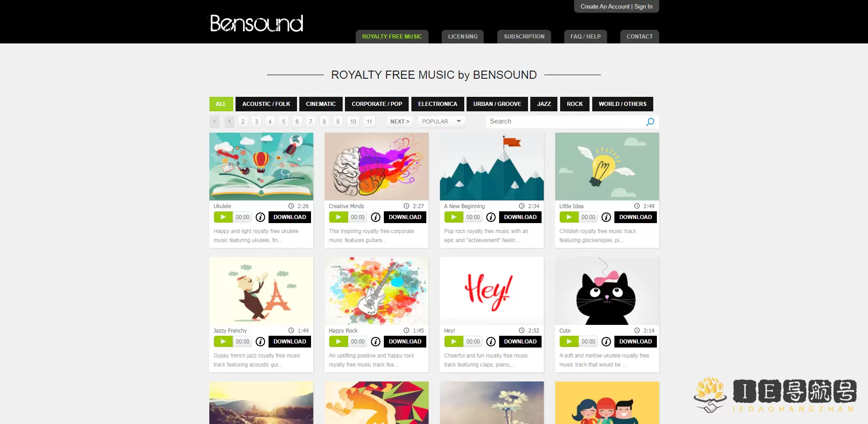Open Create An Account / Sign In
Viewport: 868px width, 424px height.
click(616, 6)
